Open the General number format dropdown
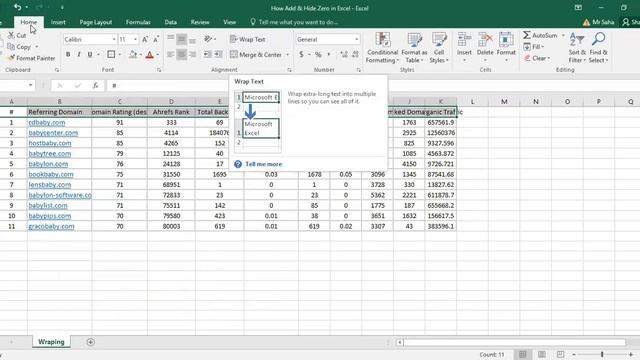640x360 pixels. click(357, 39)
